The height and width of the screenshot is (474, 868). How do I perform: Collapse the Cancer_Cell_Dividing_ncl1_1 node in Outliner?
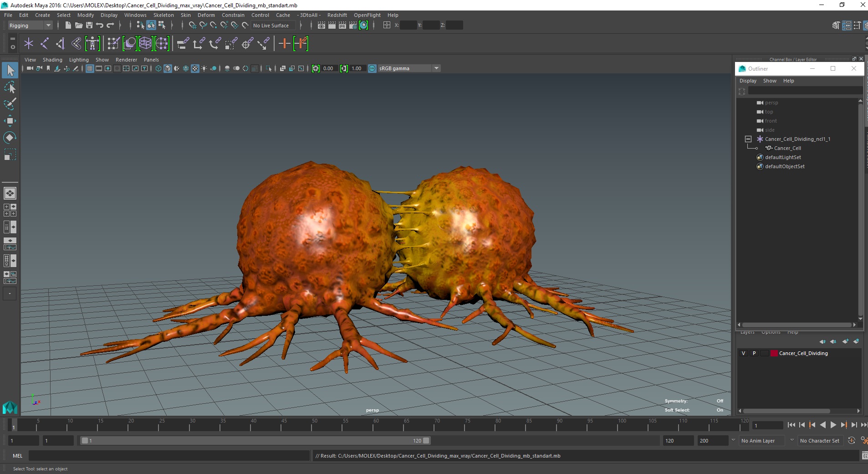coord(748,139)
